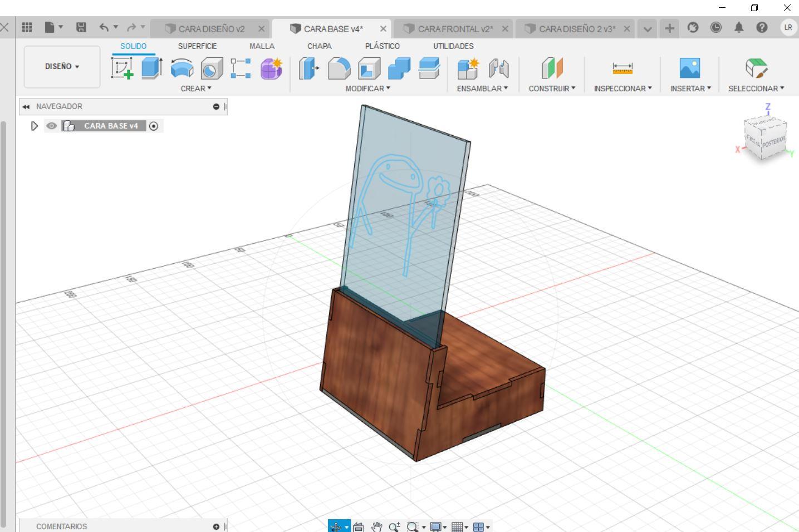Viewport: 799px width, 532px height.
Task: Open the job status clock icon
Action: click(716, 27)
